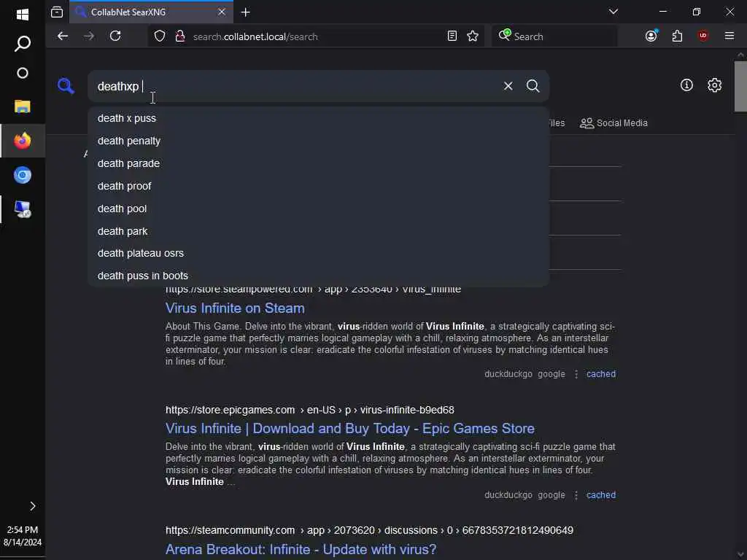Choose suggestion "death x puss"
The height and width of the screenshot is (560, 747).
(318, 118)
